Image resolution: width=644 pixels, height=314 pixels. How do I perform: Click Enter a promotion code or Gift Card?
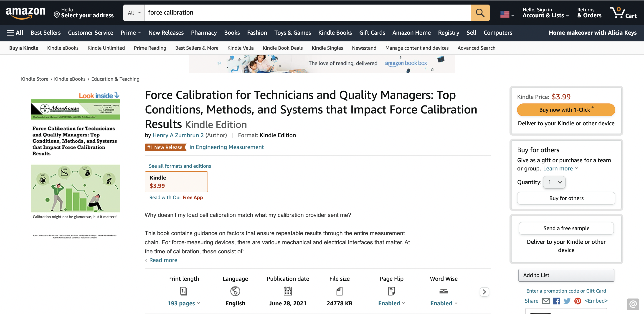click(x=566, y=291)
